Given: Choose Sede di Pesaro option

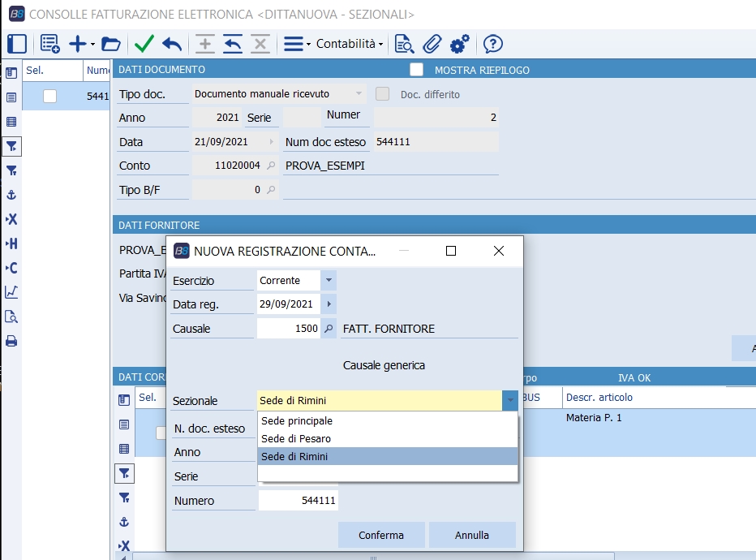Looking at the screenshot, I should (x=296, y=439).
